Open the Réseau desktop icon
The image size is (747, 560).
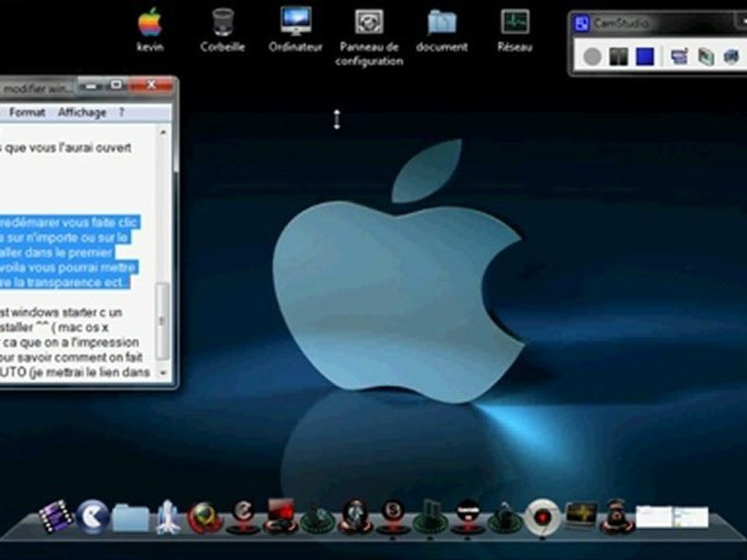(514, 23)
